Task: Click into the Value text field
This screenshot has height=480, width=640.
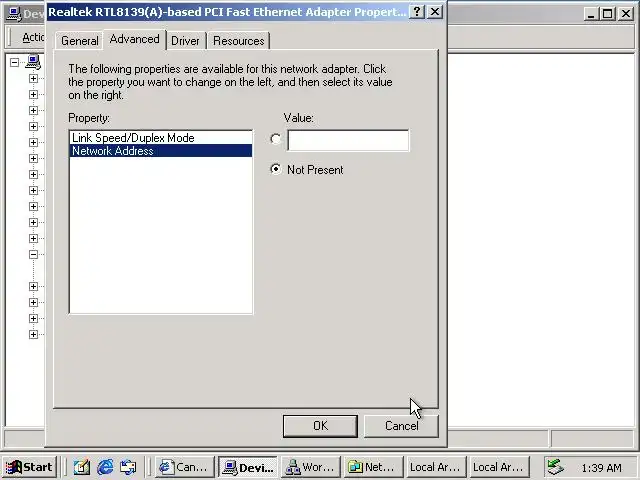Action: click(x=348, y=140)
